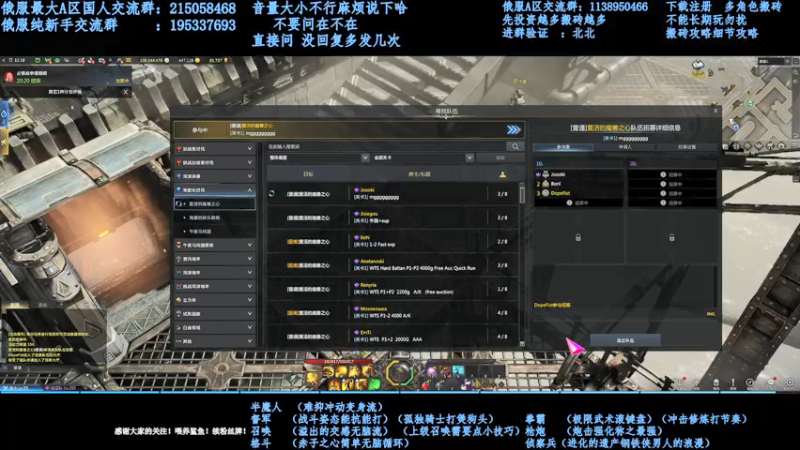Select the 复活的魔兽之心 sub-item in the sidebar
The image size is (800, 450).
click(x=214, y=204)
